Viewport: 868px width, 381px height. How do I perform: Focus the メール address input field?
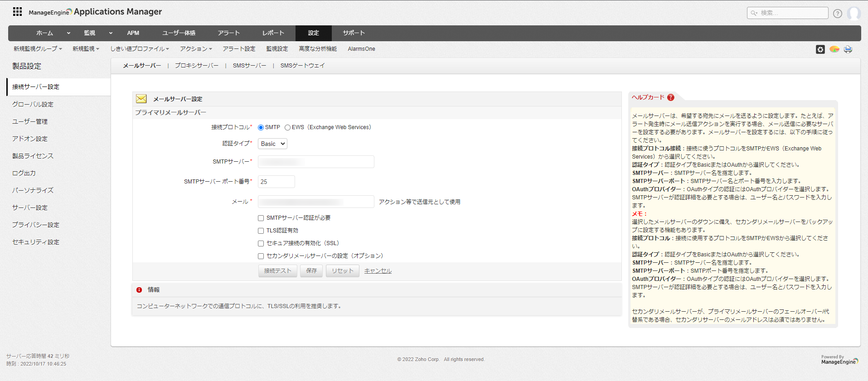[x=316, y=202]
